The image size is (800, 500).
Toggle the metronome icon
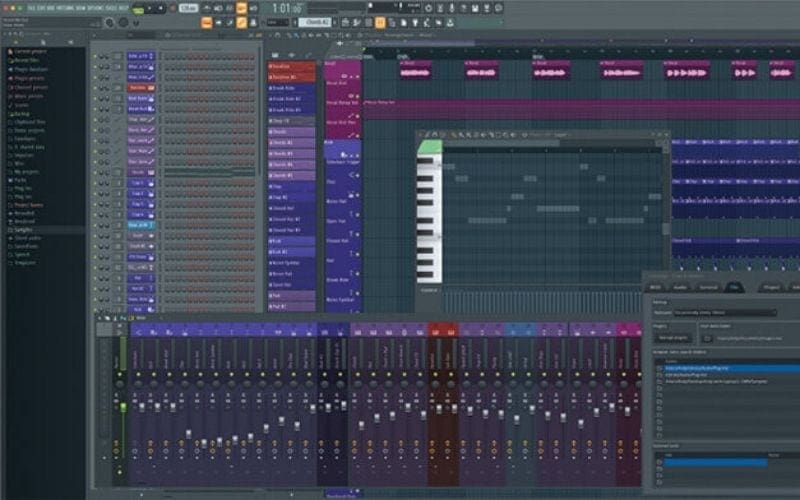[207, 8]
